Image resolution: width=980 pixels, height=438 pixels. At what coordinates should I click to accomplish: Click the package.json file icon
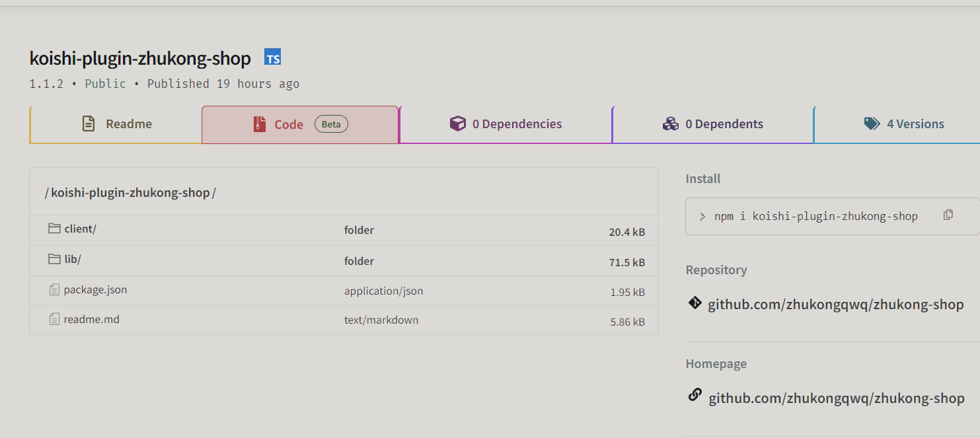pyautogui.click(x=54, y=289)
